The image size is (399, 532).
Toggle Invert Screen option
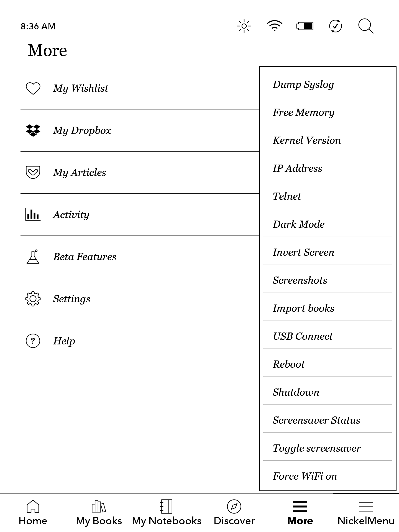(x=303, y=252)
